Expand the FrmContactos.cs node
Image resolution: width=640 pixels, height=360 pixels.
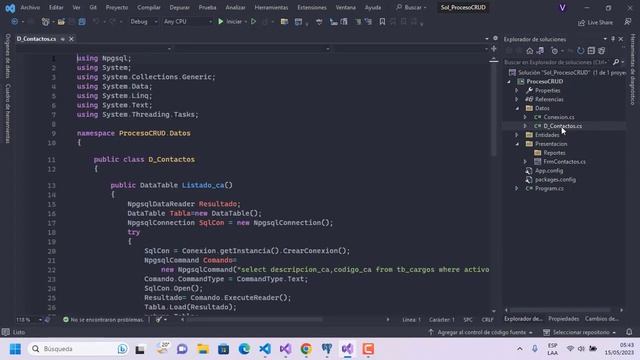coord(525,162)
